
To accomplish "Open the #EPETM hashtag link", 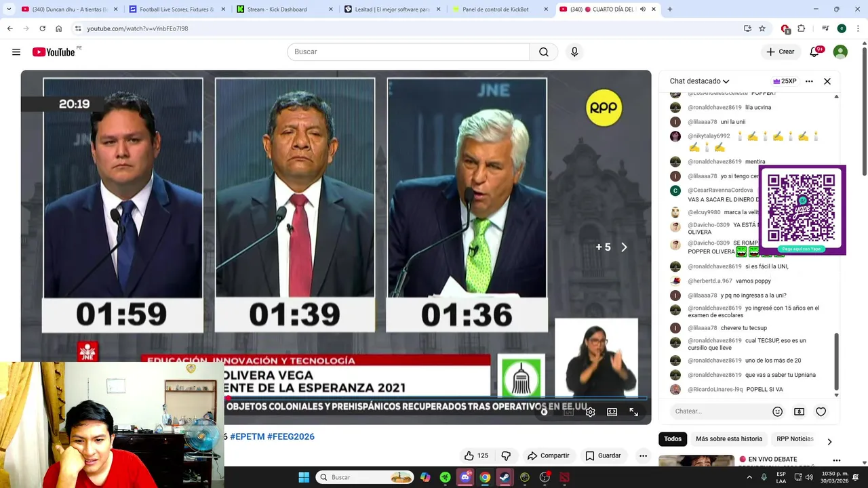I will (247, 436).
